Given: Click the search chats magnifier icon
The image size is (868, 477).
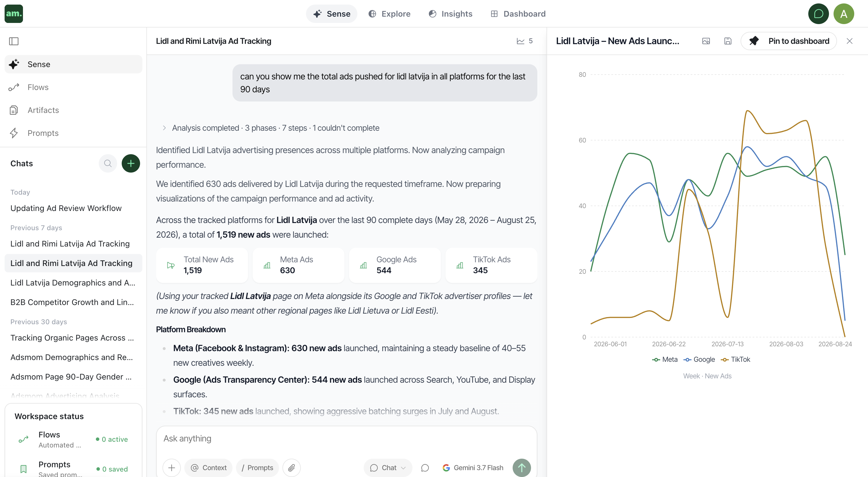Looking at the screenshot, I should [x=108, y=164].
